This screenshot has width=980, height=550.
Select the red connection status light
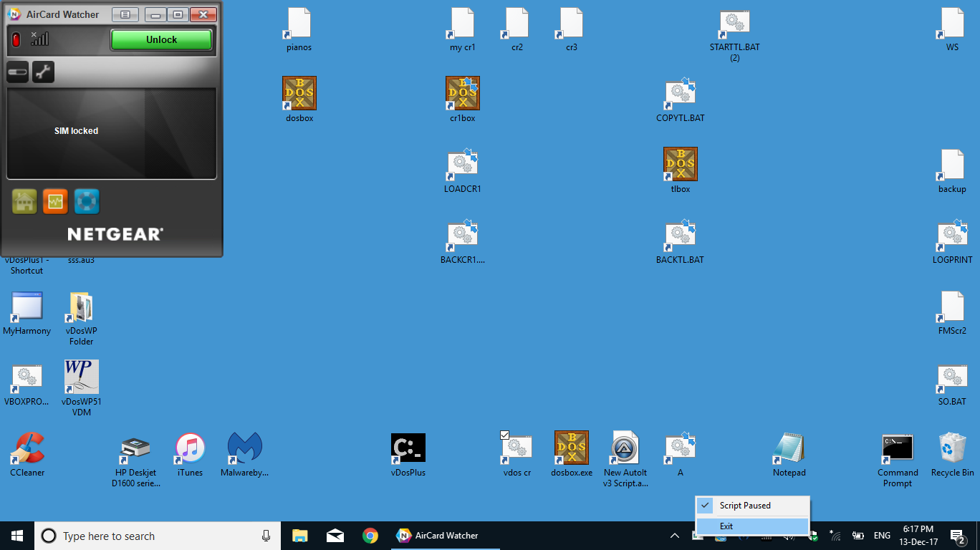pyautogui.click(x=16, y=39)
